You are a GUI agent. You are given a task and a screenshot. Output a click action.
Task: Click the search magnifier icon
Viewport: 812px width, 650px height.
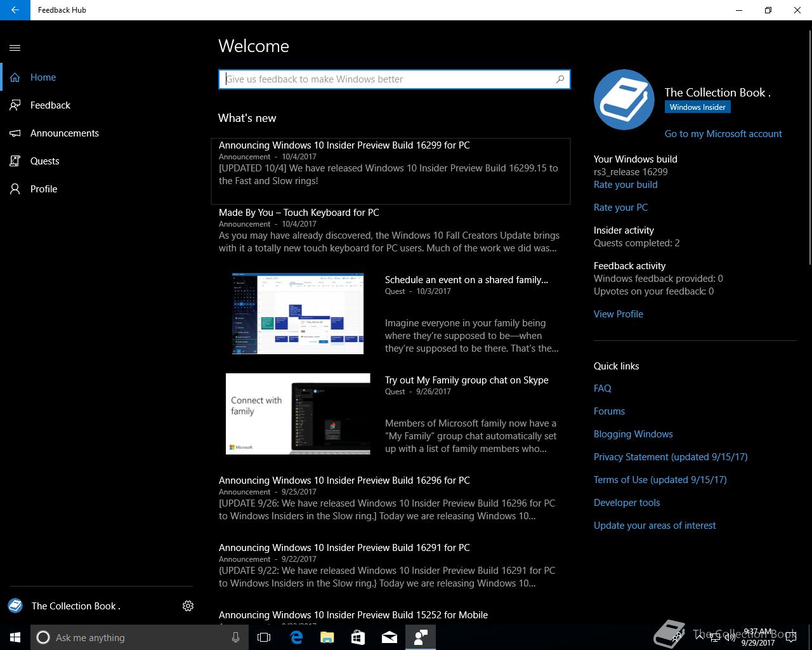coord(560,79)
